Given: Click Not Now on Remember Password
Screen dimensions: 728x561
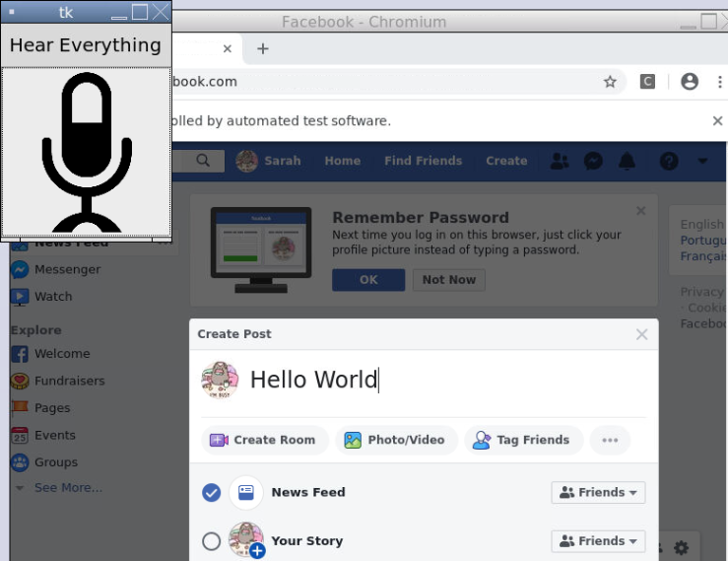Looking at the screenshot, I should (x=449, y=280).
